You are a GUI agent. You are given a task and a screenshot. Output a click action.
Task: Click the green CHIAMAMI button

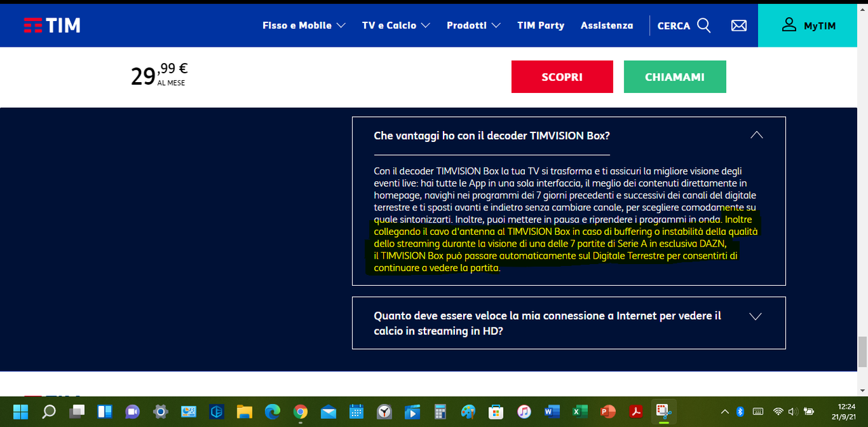pyautogui.click(x=675, y=77)
